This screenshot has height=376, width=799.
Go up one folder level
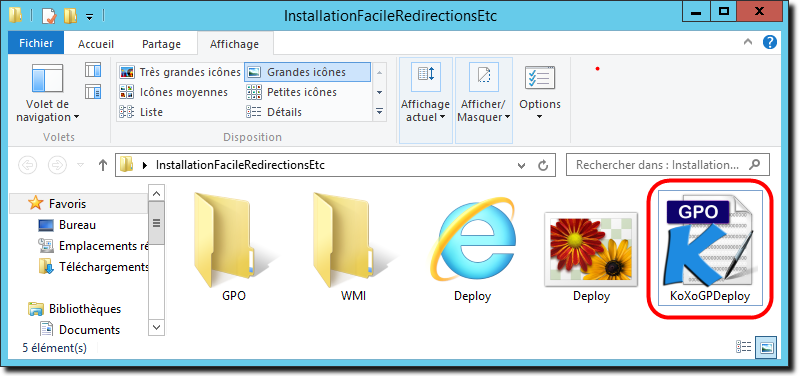tap(103, 165)
